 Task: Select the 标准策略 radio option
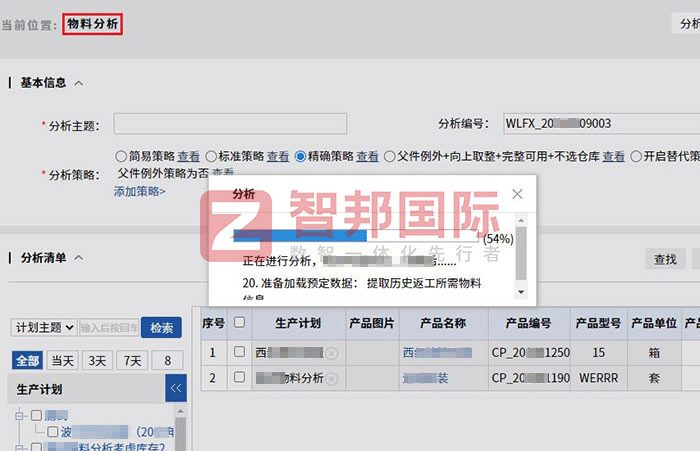pyautogui.click(x=211, y=156)
